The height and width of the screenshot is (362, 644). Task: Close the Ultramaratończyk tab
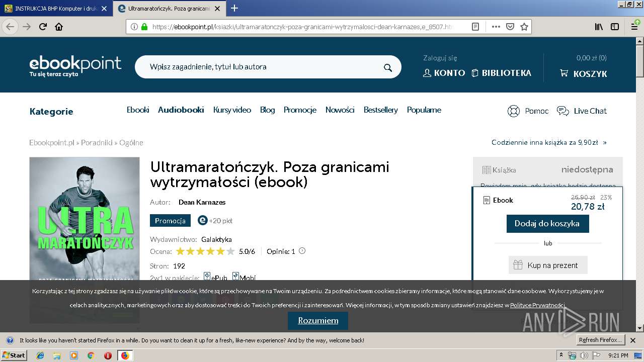[x=218, y=9]
